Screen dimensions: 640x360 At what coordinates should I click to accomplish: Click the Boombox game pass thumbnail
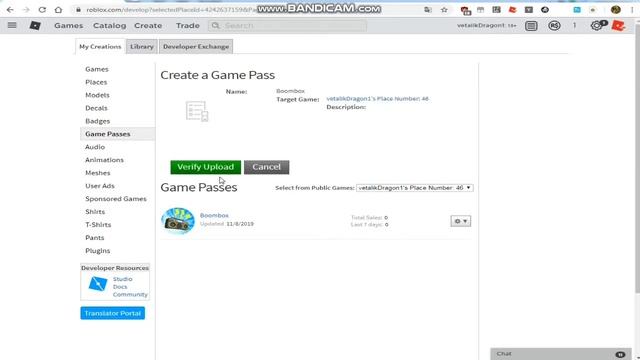click(x=178, y=220)
